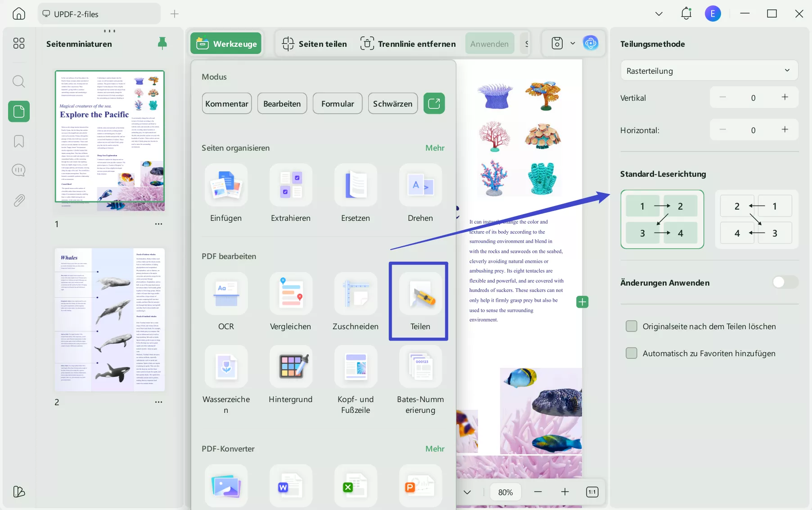Open the comments sidebar icon

click(18, 170)
